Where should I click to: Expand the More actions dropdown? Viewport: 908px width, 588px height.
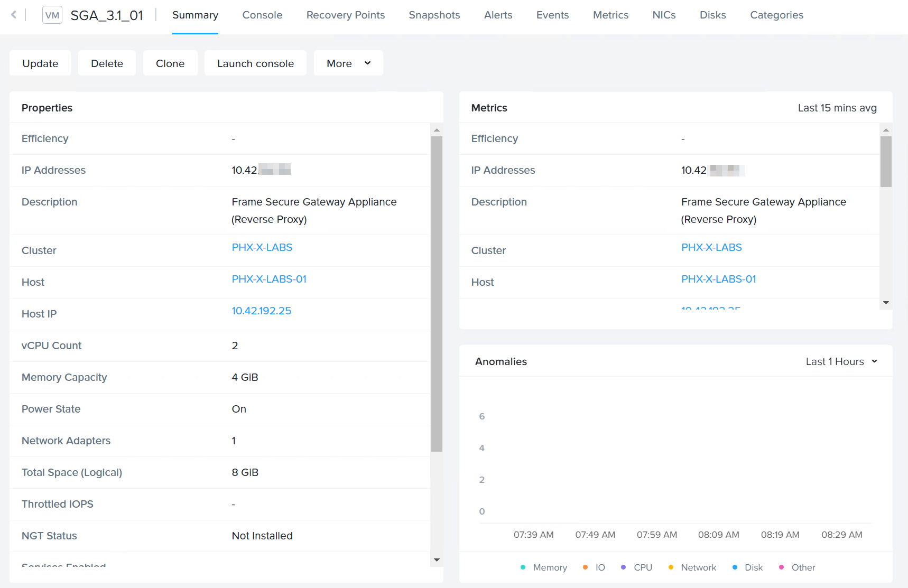click(348, 63)
